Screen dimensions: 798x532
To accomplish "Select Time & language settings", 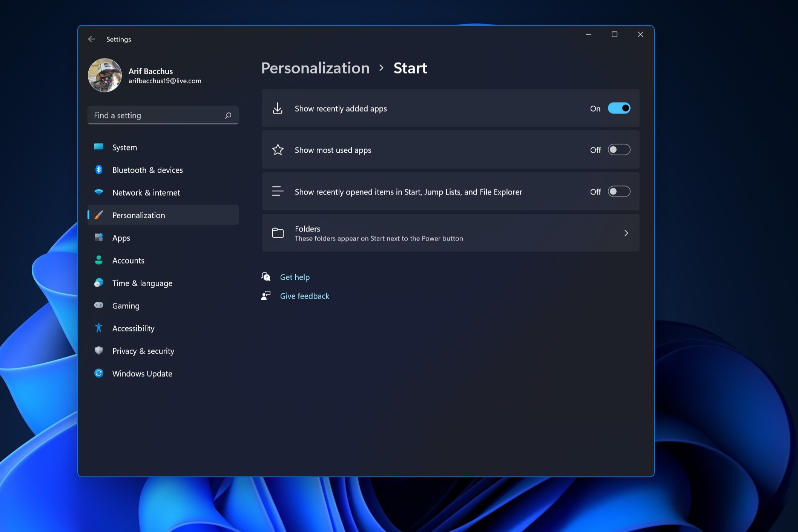I will coord(143,283).
